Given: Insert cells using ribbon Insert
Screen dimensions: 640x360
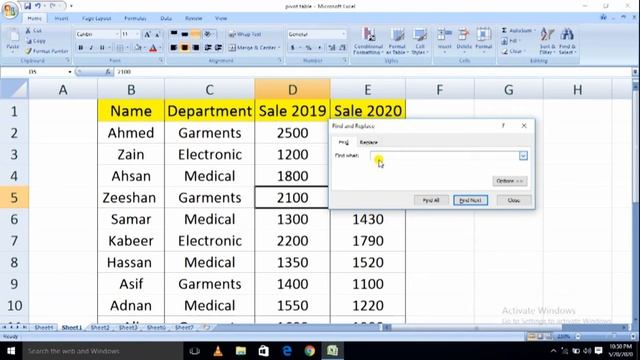Looking at the screenshot, I should point(444,40).
